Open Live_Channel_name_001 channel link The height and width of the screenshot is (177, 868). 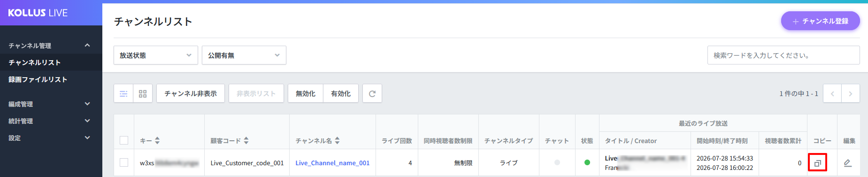coord(332,163)
